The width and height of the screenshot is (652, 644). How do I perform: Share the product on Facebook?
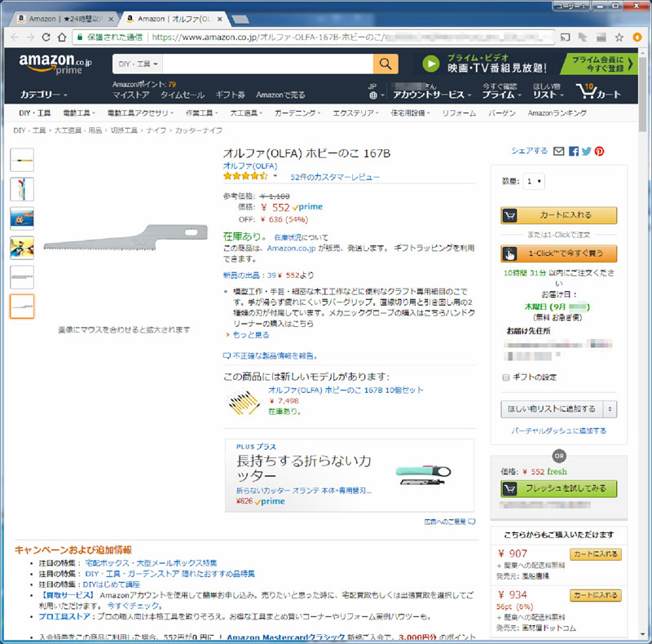click(x=574, y=151)
